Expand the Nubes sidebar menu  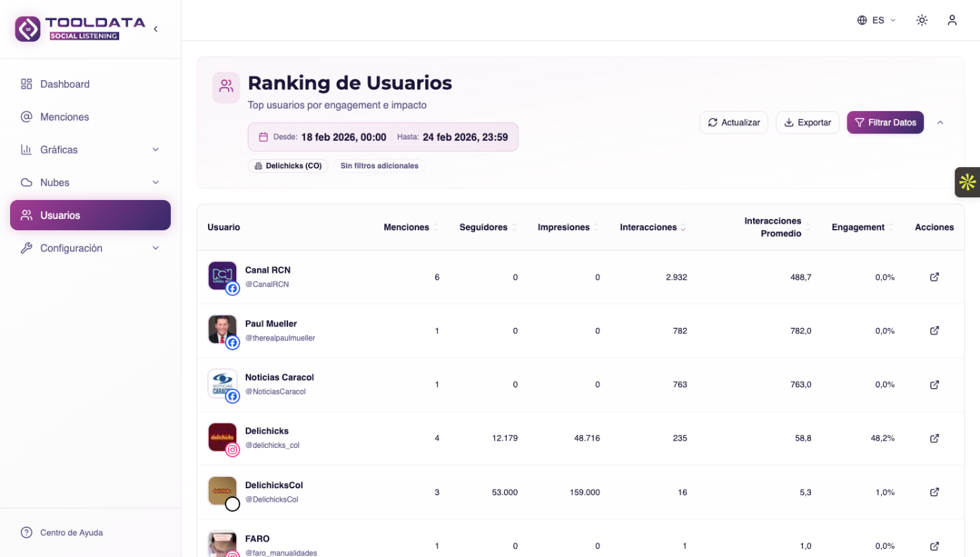click(x=90, y=183)
